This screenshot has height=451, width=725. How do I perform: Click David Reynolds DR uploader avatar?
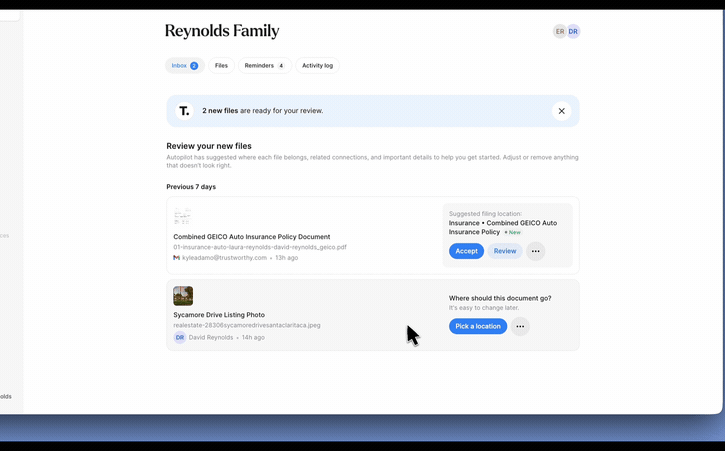tap(180, 337)
